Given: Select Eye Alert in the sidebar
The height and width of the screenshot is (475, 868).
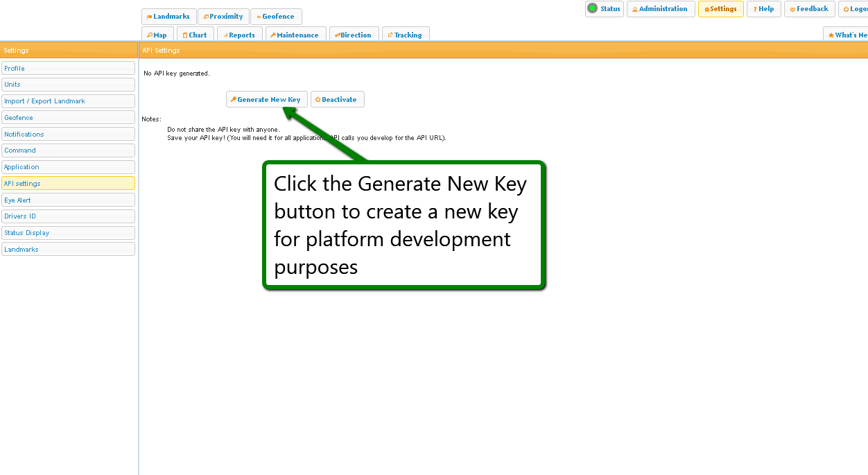Looking at the screenshot, I should tap(68, 200).
